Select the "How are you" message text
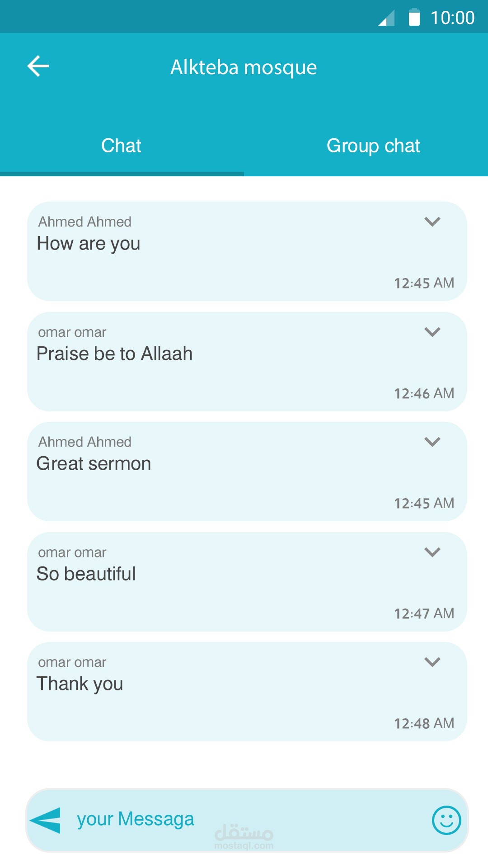The height and width of the screenshot is (868, 488). [89, 244]
